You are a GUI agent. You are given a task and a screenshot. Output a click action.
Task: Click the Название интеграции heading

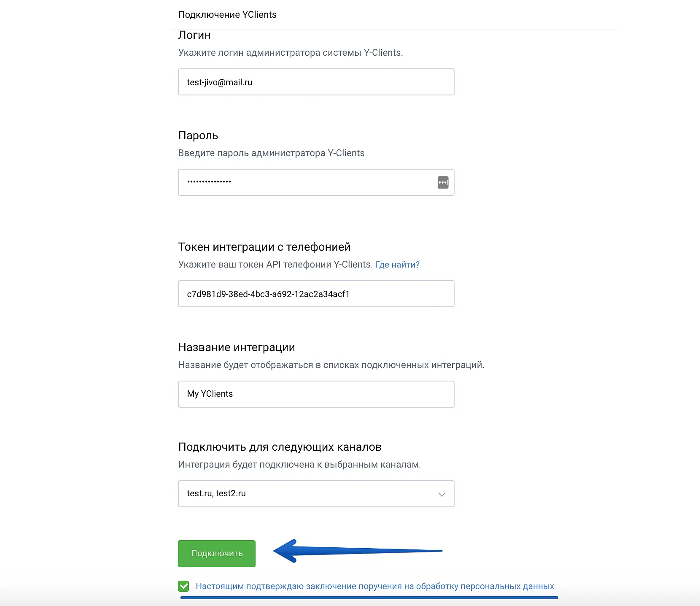(237, 347)
